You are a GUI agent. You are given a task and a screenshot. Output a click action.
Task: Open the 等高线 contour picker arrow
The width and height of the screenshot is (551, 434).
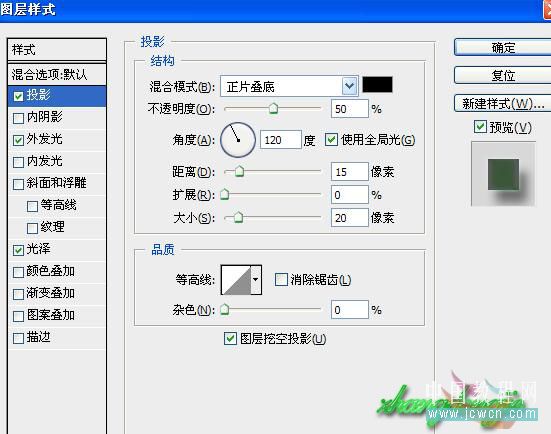click(256, 280)
